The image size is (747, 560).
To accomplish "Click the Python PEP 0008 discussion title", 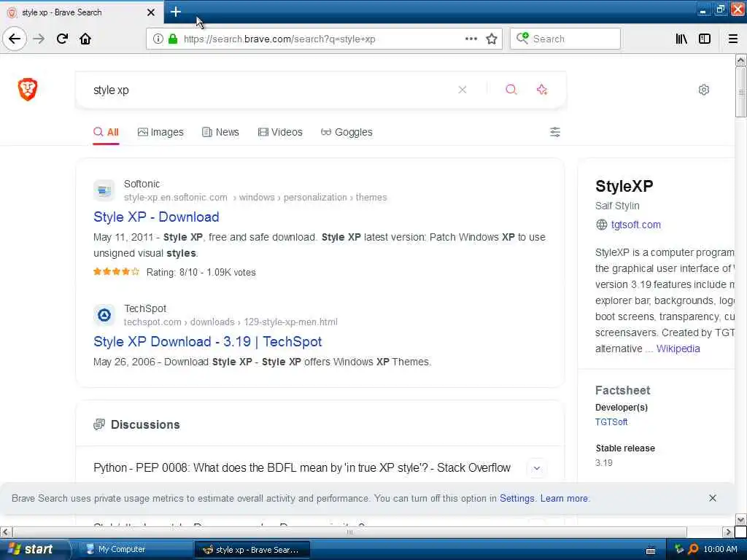I will point(302,468).
